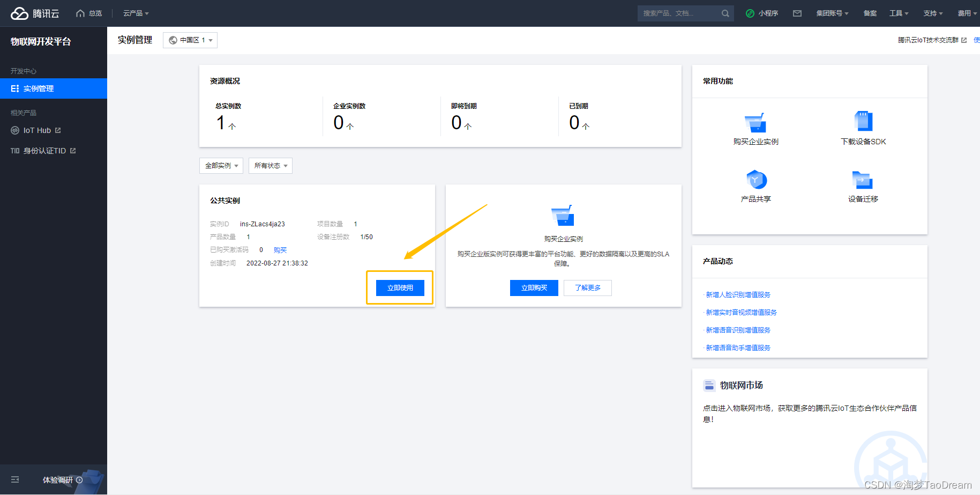Click the large cart icon above 购买企业实例 text
The width and height of the screenshot is (980, 495).
point(563,216)
